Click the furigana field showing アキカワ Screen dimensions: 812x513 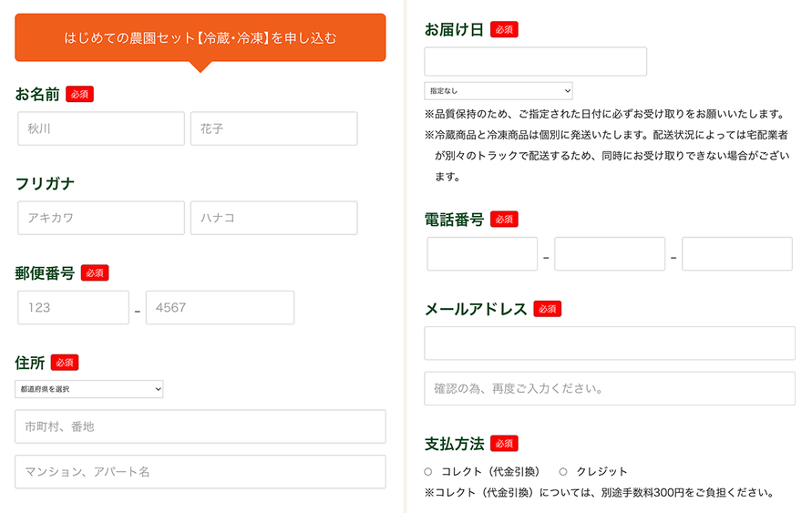100,218
